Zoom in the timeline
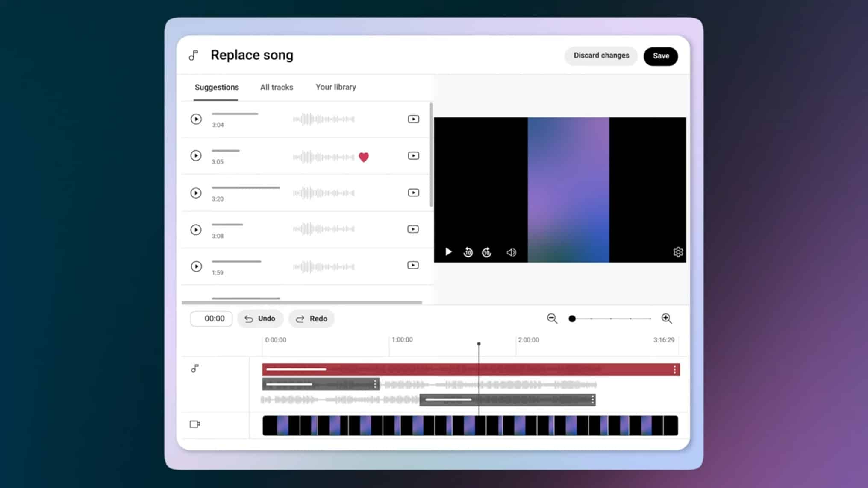This screenshot has width=868, height=488. pos(667,319)
